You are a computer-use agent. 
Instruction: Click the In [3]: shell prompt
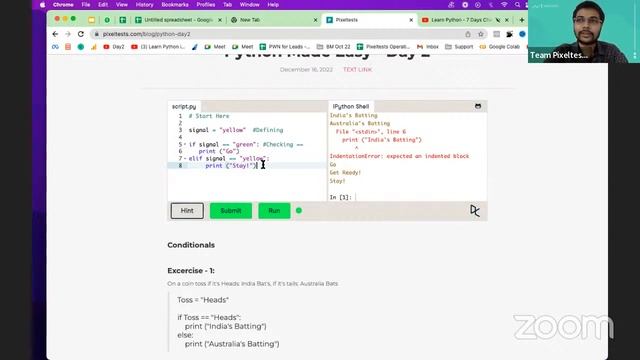click(x=340, y=197)
